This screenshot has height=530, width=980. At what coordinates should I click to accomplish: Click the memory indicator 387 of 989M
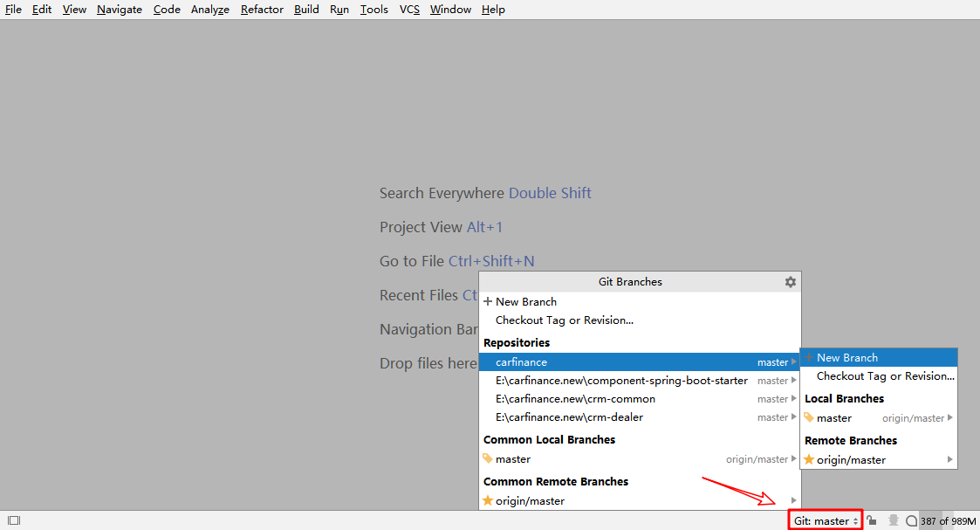click(x=948, y=521)
